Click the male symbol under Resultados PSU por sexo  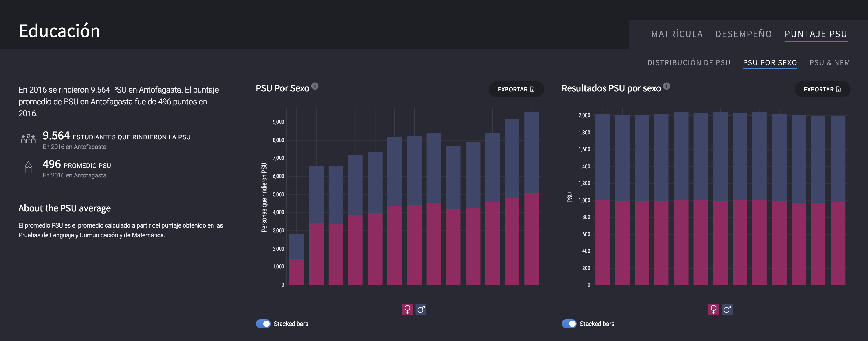(727, 309)
